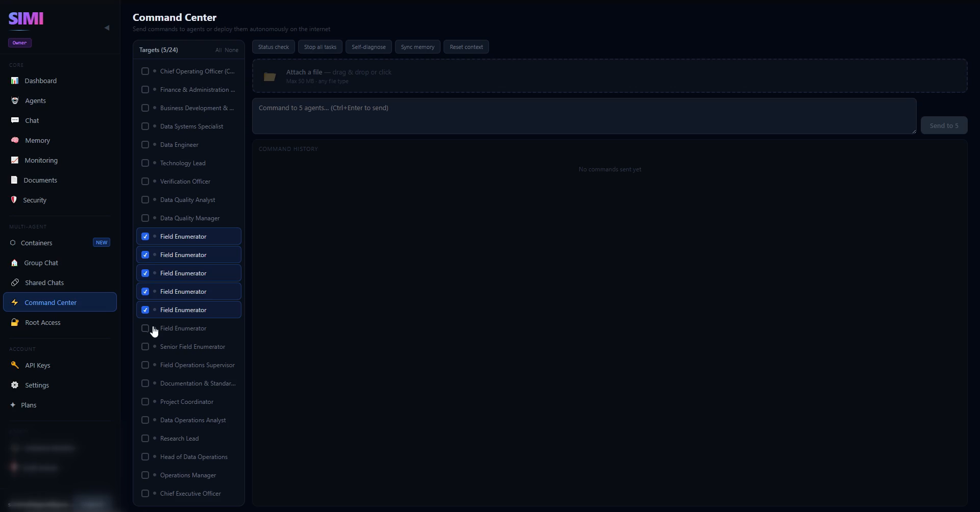Image resolution: width=980 pixels, height=512 pixels.
Task: Run the Self-diagnose quick command
Action: point(369,47)
